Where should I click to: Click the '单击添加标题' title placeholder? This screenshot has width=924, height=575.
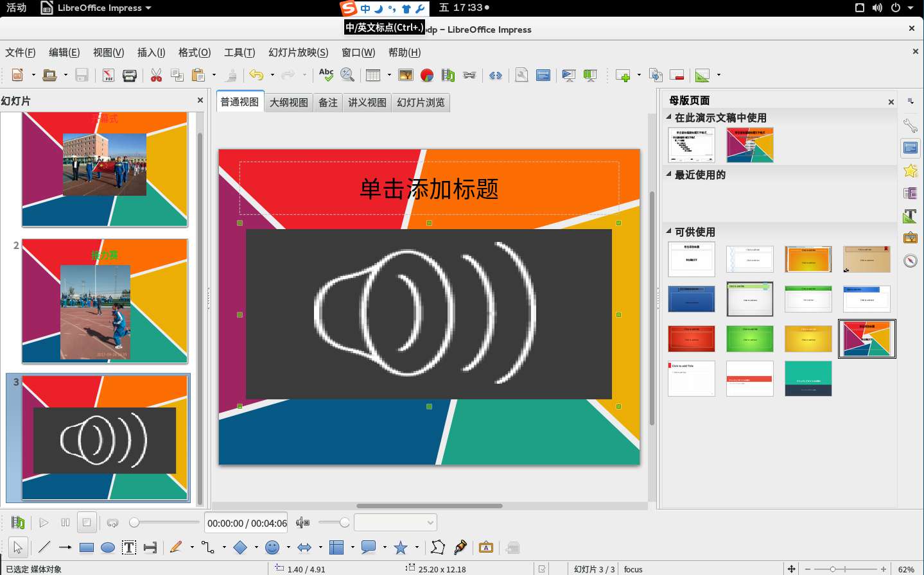429,189
